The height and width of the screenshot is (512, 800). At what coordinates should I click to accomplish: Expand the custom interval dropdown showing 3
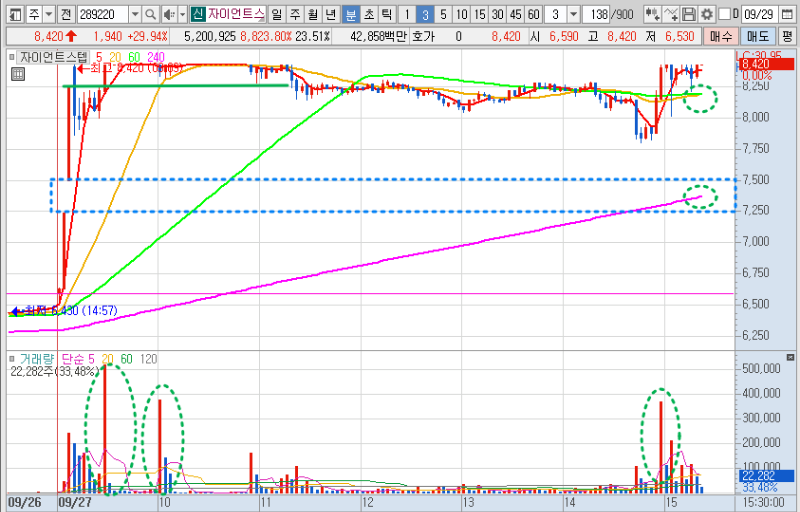(x=574, y=14)
